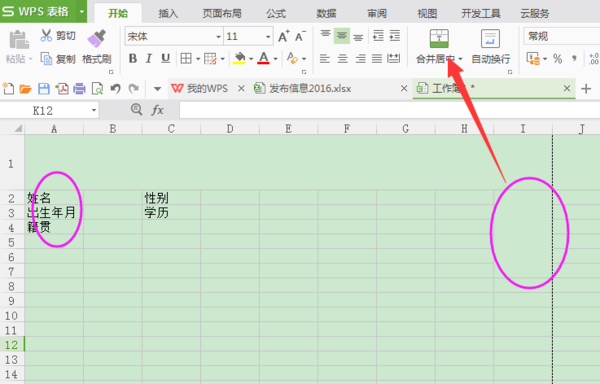Screen dimensions: 600x384
Task: Click the Cut (剪切) scissors icon
Action: (46, 36)
